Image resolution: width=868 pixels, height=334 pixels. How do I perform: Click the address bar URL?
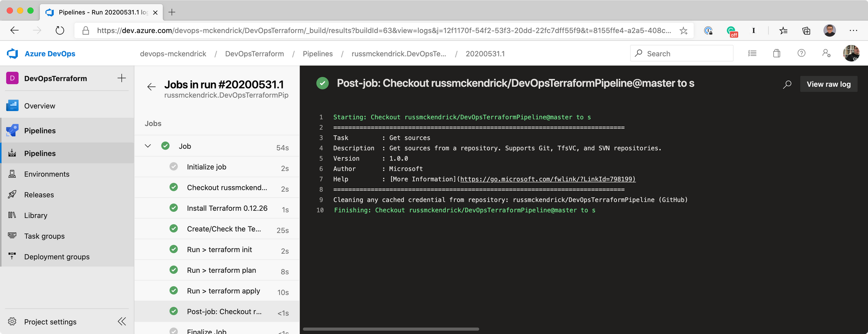click(384, 30)
